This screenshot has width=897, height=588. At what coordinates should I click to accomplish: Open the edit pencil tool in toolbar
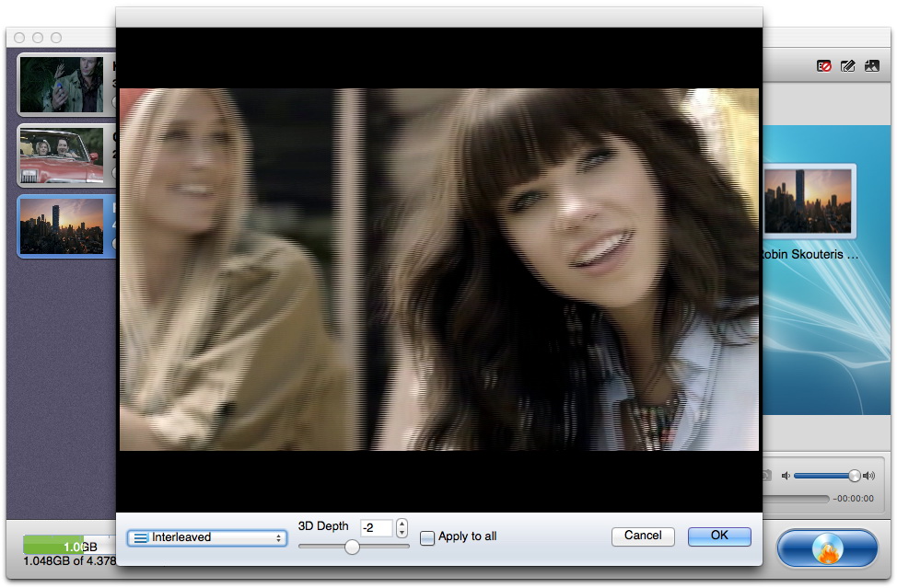tap(848, 66)
